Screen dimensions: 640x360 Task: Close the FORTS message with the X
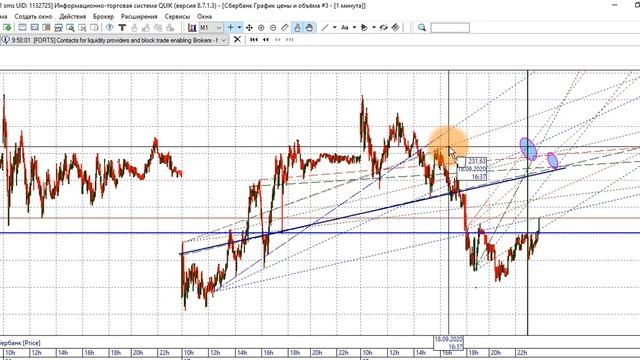pos(237,40)
